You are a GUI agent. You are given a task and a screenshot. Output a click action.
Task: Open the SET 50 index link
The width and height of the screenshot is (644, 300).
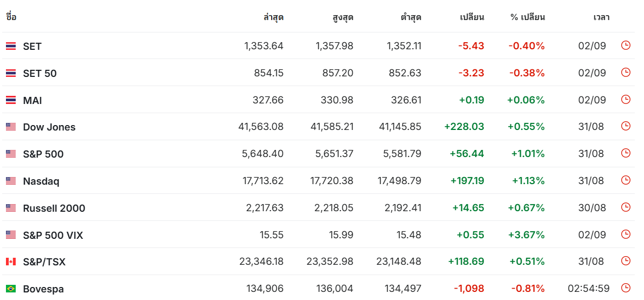click(x=40, y=74)
